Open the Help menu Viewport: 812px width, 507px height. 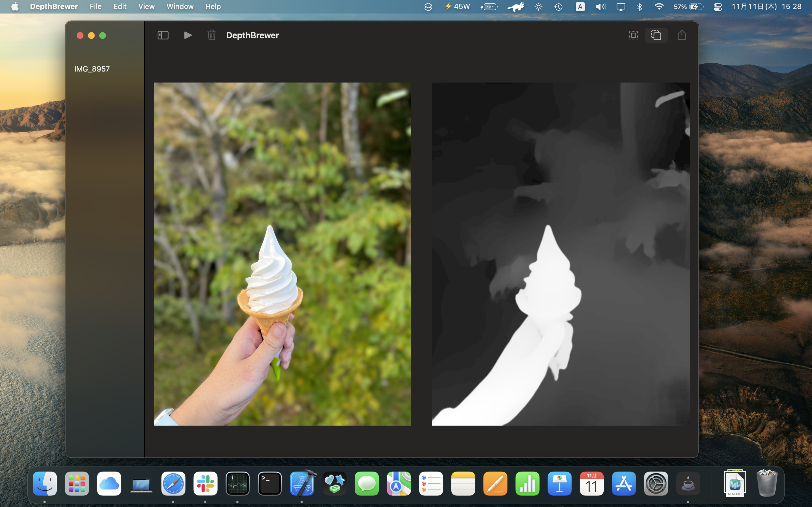[213, 6]
